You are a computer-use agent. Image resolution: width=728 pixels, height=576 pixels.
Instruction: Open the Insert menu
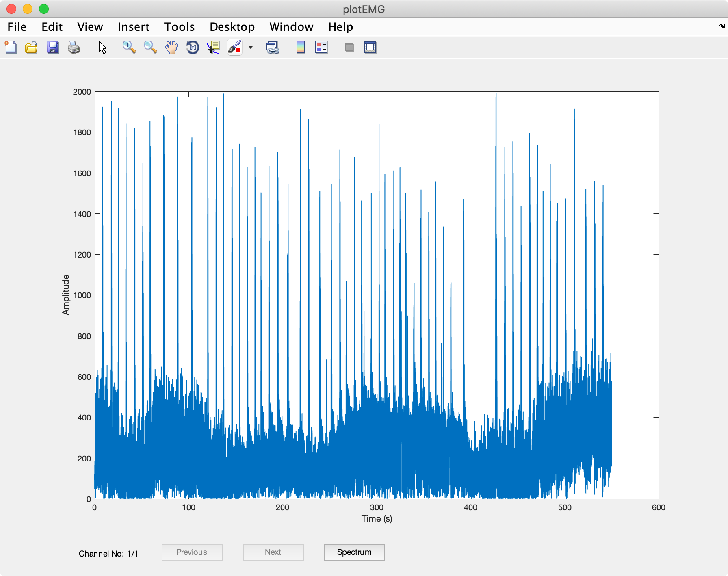click(134, 27)
